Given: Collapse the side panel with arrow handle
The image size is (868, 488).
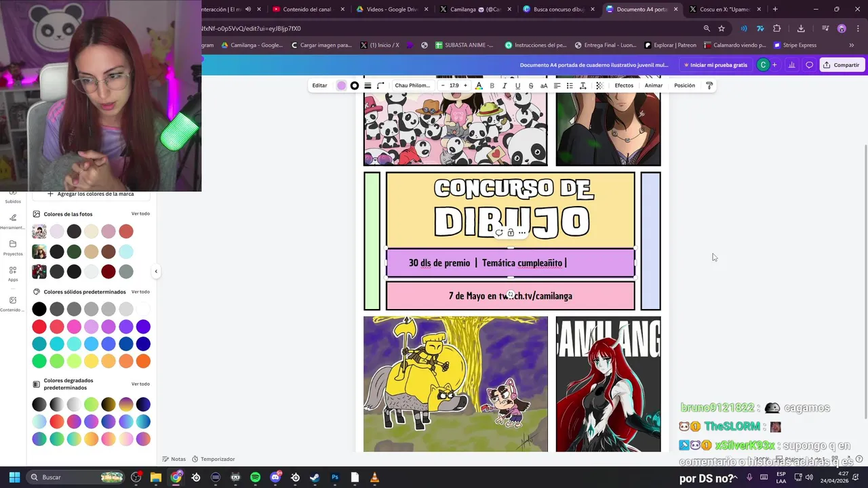Looking at the screenshot, I should tap(156, 271).
